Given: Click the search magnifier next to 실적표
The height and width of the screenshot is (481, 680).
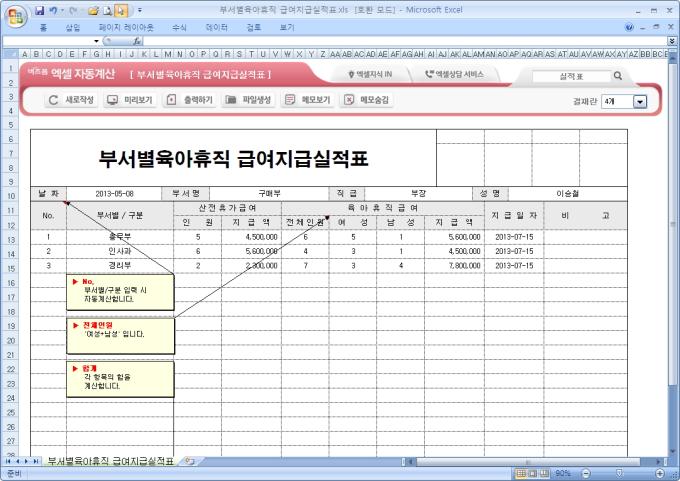Looking at the screenshot, I should coord(618,76).
